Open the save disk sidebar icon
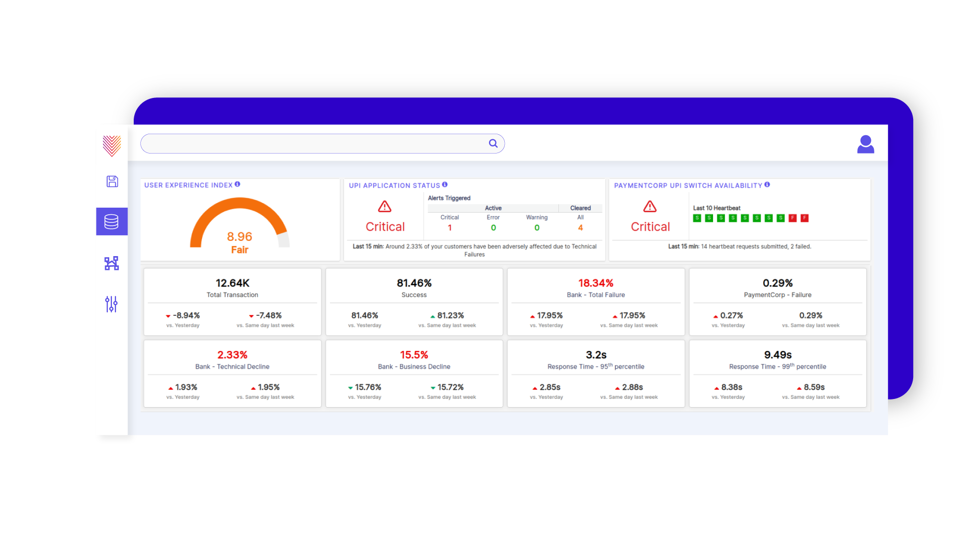The width and height of the screenshot is (980, 551). [x=112, y=182]
